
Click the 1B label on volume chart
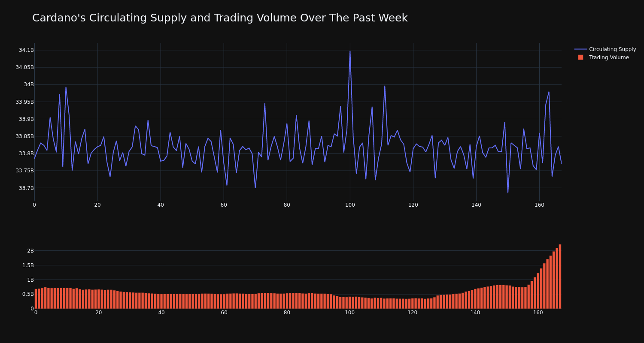click(x=30, y=280)
